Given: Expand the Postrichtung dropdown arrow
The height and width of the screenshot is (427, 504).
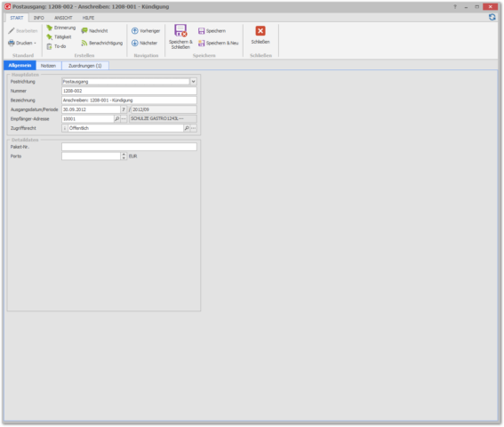Looking at the screenshot, I should [193, 82].
